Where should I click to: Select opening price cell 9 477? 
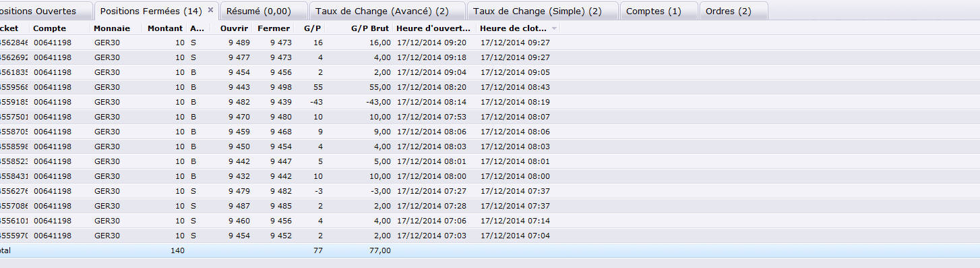(x=239, y=57)
